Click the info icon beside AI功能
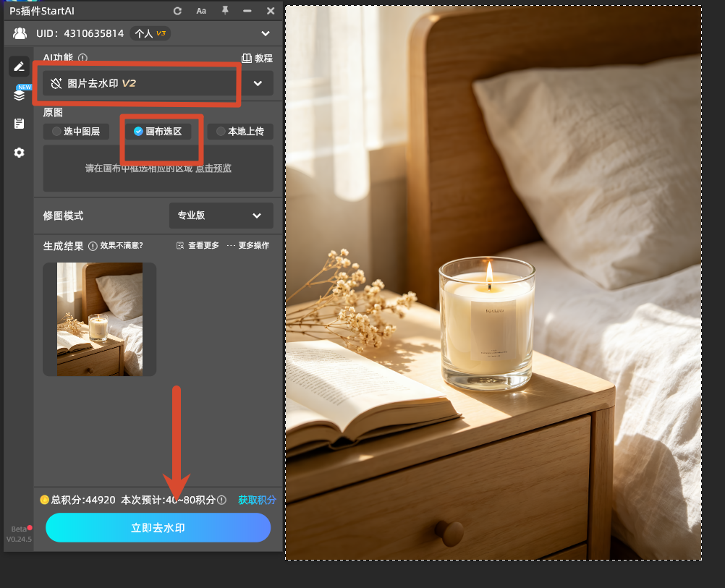Viewport: 725px width, 588px height. [x=82, y=58]
